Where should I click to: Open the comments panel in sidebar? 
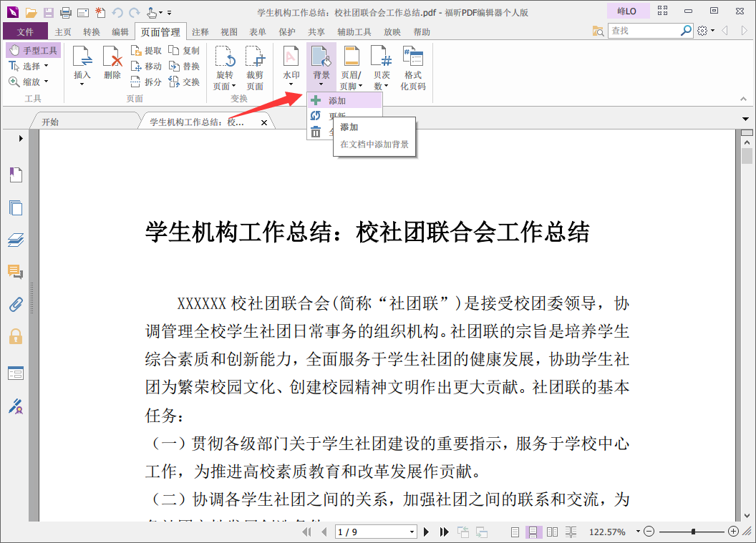tap(16, 272)
